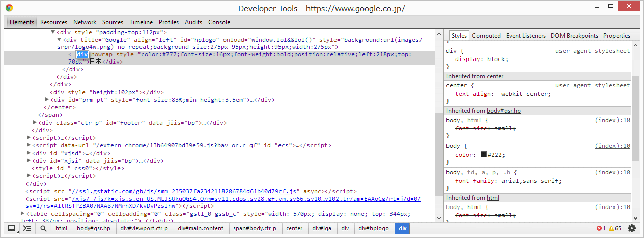
Task: Select span#body.ctr-p breadcrumb
Action: click(x=255, y=229)
